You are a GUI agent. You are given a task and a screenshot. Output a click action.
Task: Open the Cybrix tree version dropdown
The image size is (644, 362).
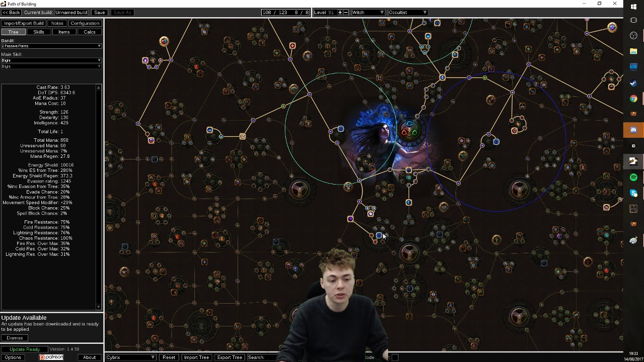pyautogui.click(x=131, y=357)
